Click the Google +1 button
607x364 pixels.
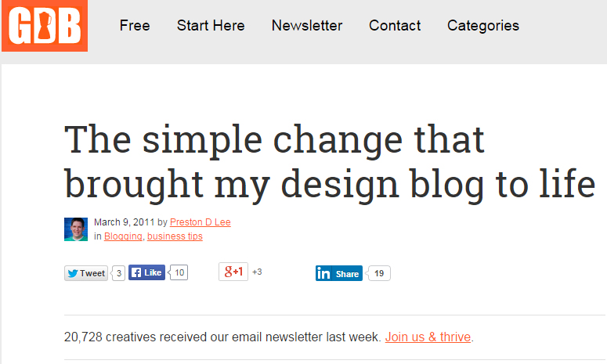click(233, 272)
